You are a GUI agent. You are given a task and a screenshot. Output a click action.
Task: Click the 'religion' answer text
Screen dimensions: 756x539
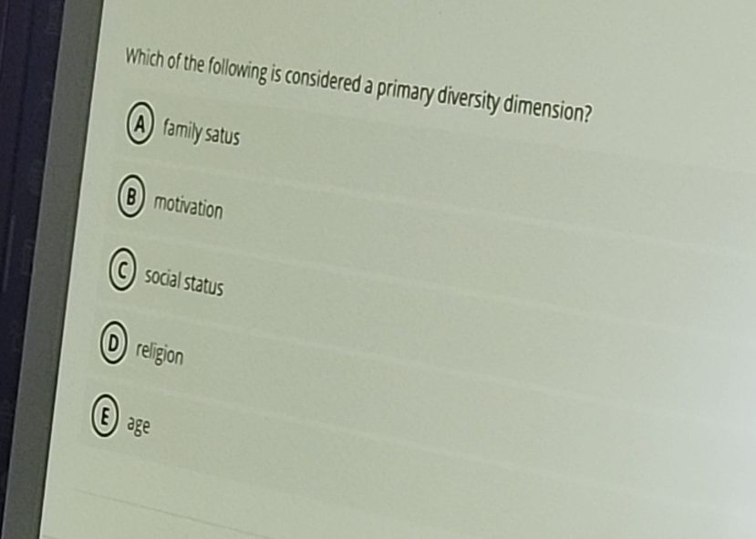pos(161,354)
